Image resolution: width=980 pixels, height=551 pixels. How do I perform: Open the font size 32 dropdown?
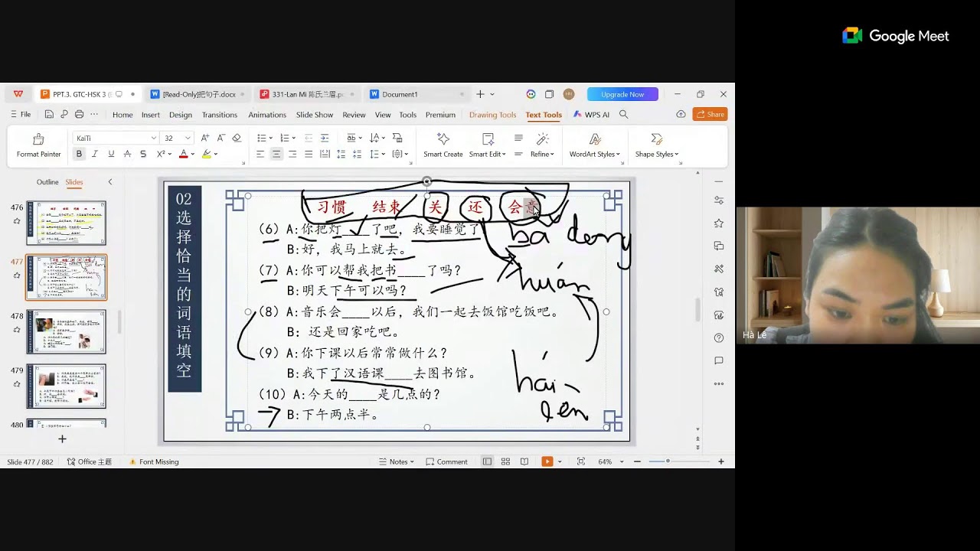(x=188, y=138)
